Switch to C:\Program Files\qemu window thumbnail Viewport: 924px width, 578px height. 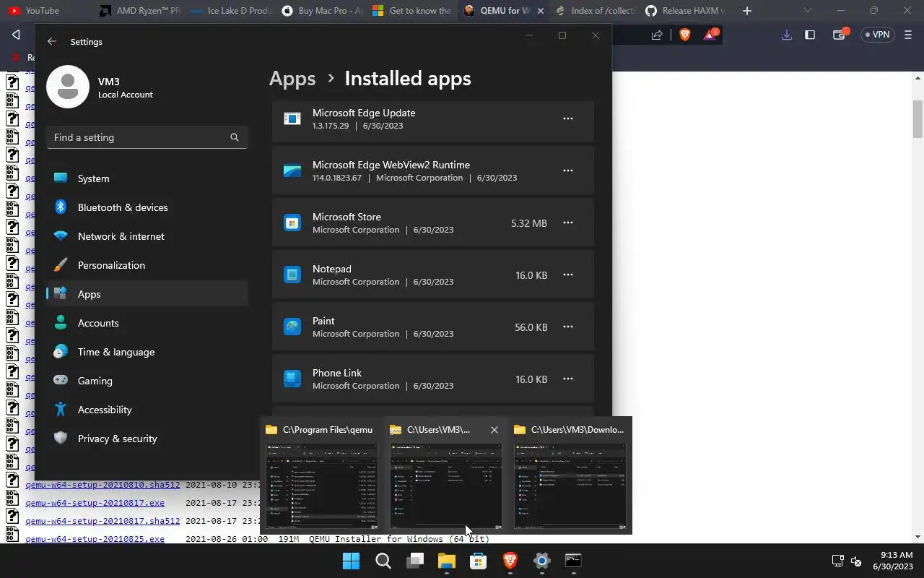[x=322, y=475]
